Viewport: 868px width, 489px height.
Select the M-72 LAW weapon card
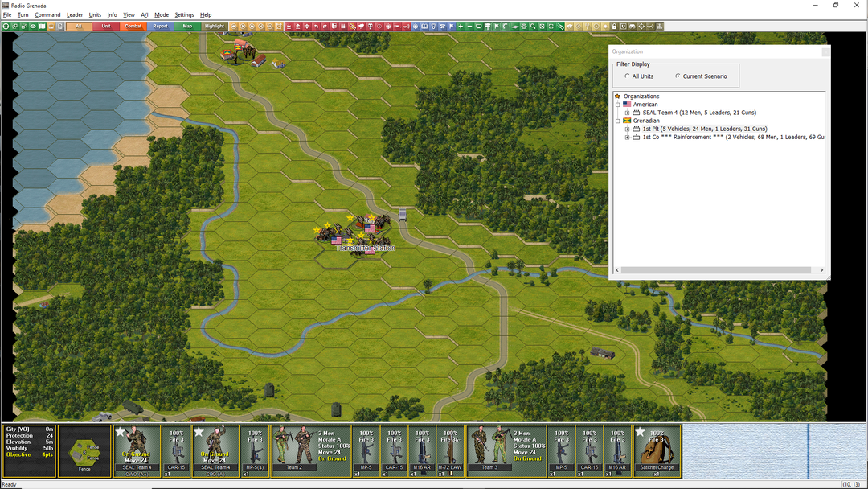pos(450,451)
